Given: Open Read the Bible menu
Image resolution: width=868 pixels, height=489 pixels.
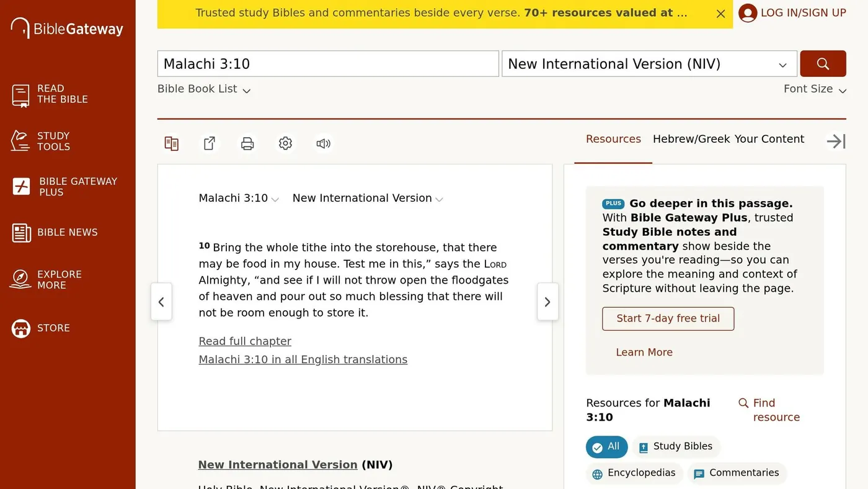Looking at the screenshot, I should click(x=63, y=94).
